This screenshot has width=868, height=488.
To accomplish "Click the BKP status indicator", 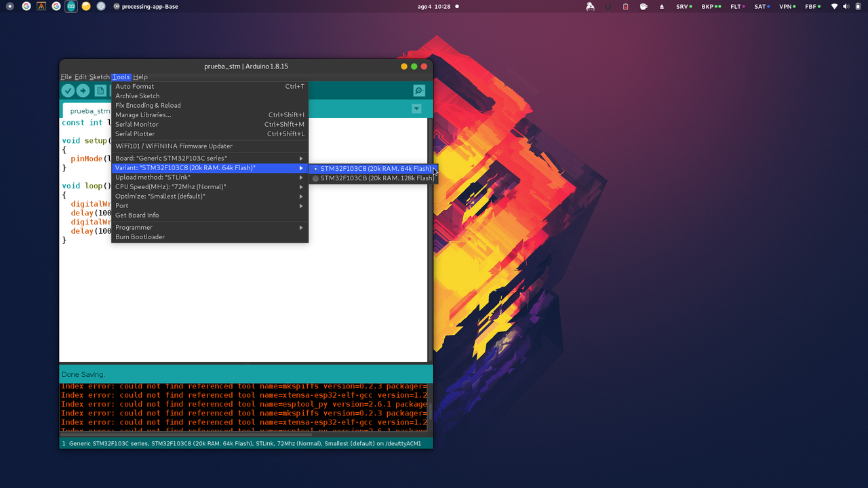I will pyautogui.click(x=711, y=6).
